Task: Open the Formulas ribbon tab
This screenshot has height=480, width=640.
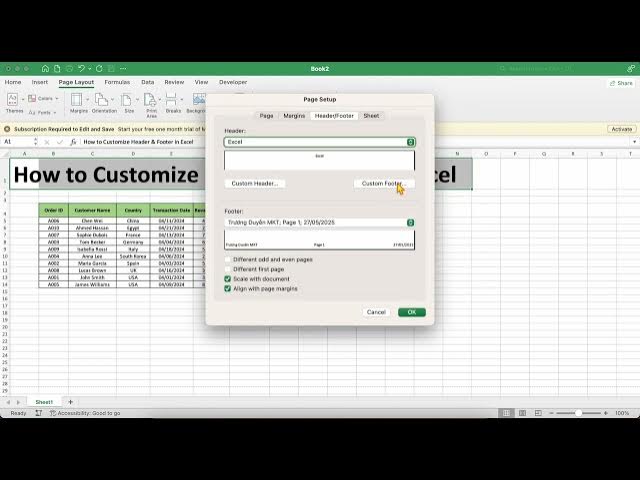Action: click(x=117, y=82)
